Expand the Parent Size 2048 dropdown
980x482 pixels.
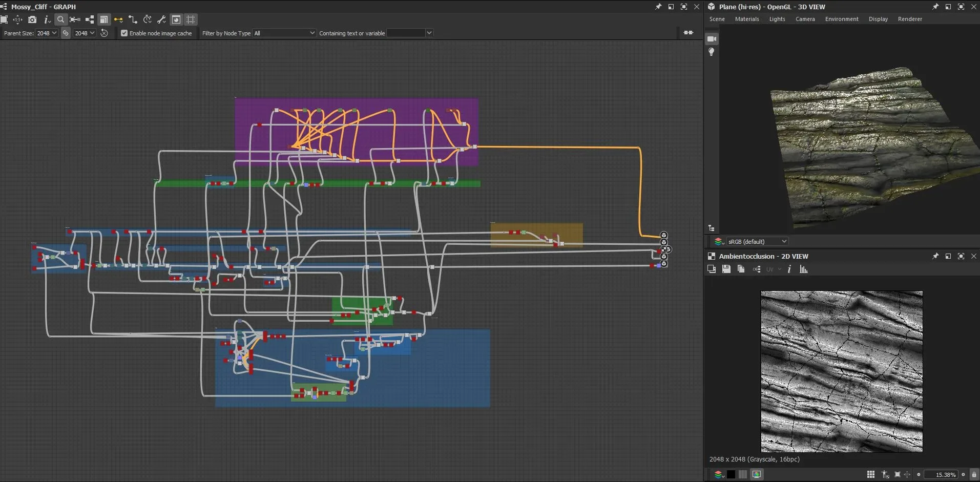47,33
